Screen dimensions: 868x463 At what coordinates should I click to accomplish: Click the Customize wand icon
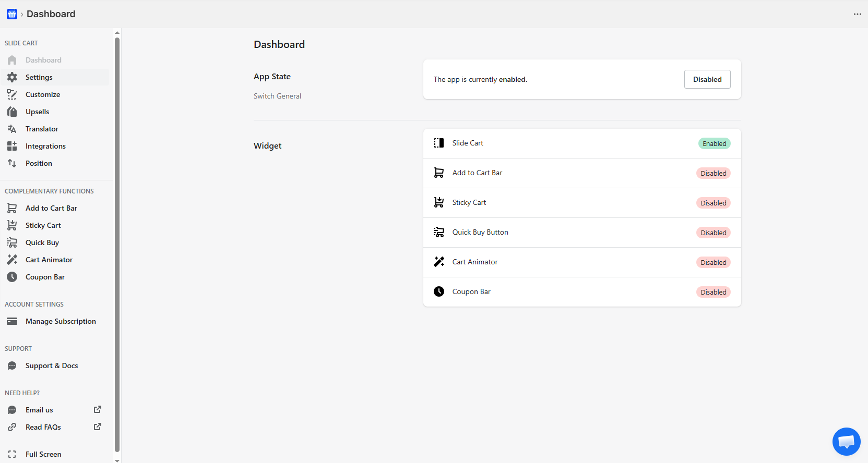pyautogui.click(x=12, y=94)
